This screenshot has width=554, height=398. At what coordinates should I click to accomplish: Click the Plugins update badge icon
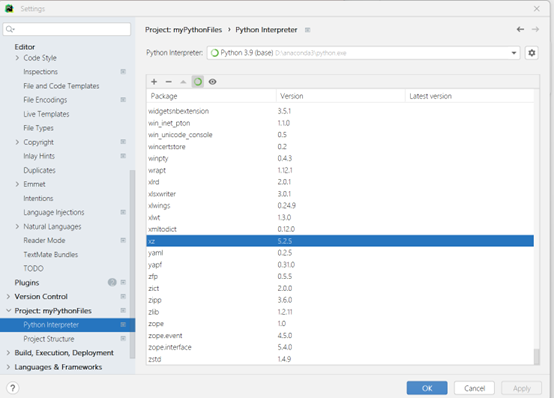[x=112, y=282]
